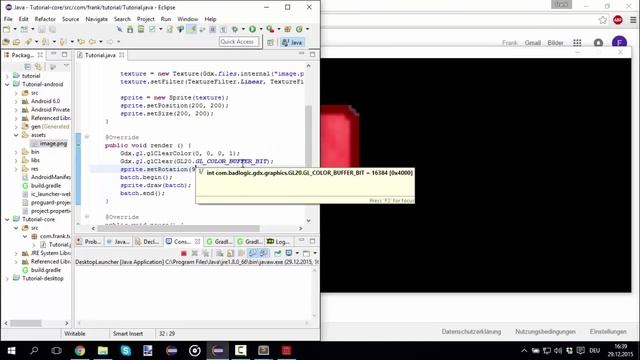
Task: Click the Windows Start button
Action: click(11, 350)
